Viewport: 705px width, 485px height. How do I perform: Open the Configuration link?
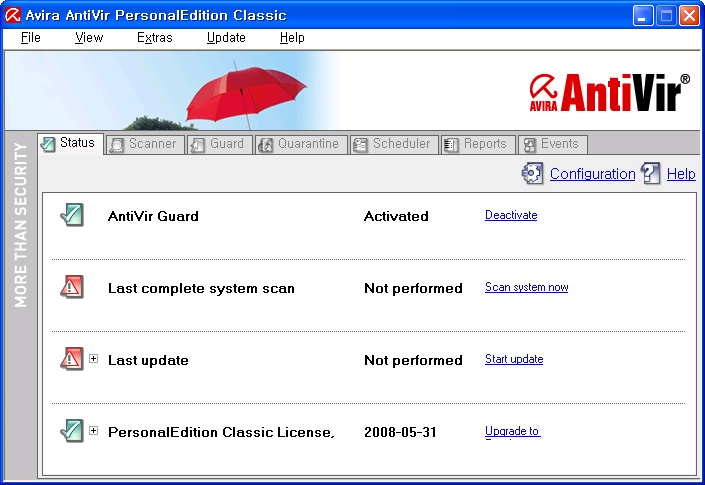[x=593, y=174]
